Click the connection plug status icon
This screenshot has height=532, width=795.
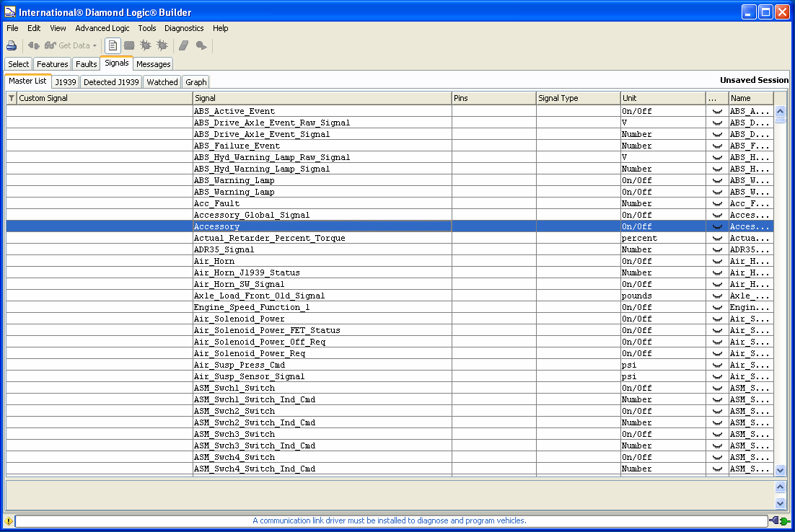pyautogui.click(x=780, y=521)
